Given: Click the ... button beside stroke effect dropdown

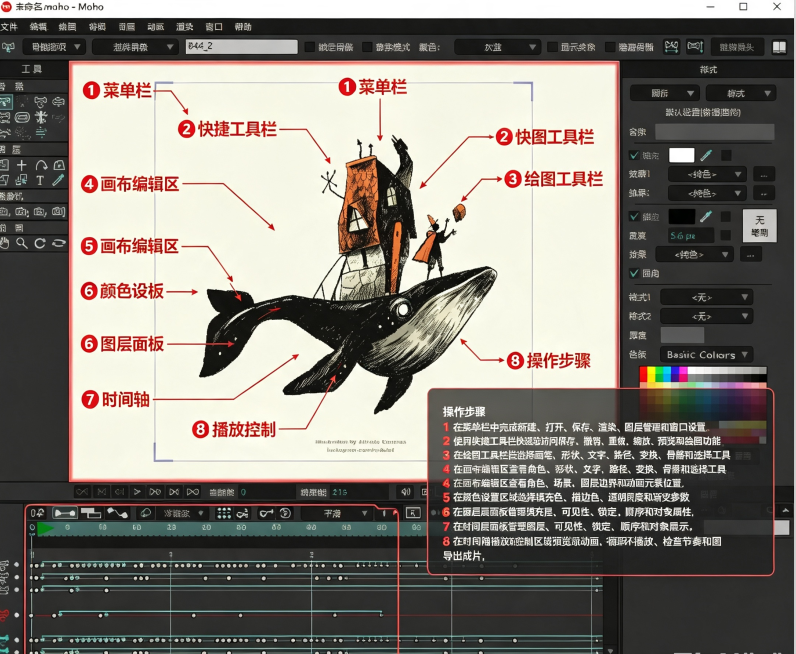Looking at the screenshot, I should [750, 254].
